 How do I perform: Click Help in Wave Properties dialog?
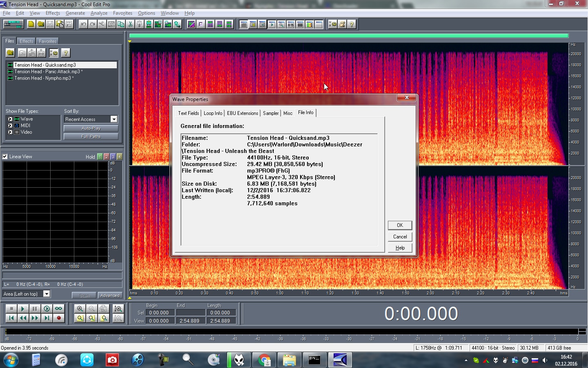400,248
